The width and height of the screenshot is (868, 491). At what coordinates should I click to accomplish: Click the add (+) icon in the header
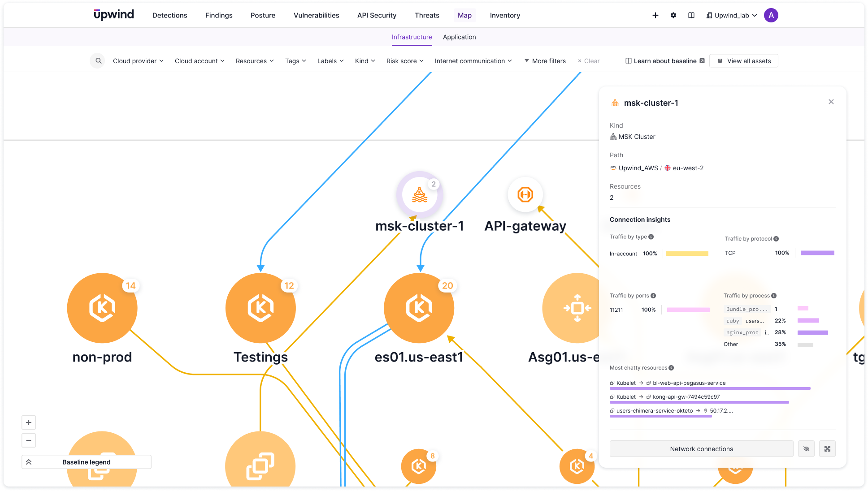click(x=655, y=15)
